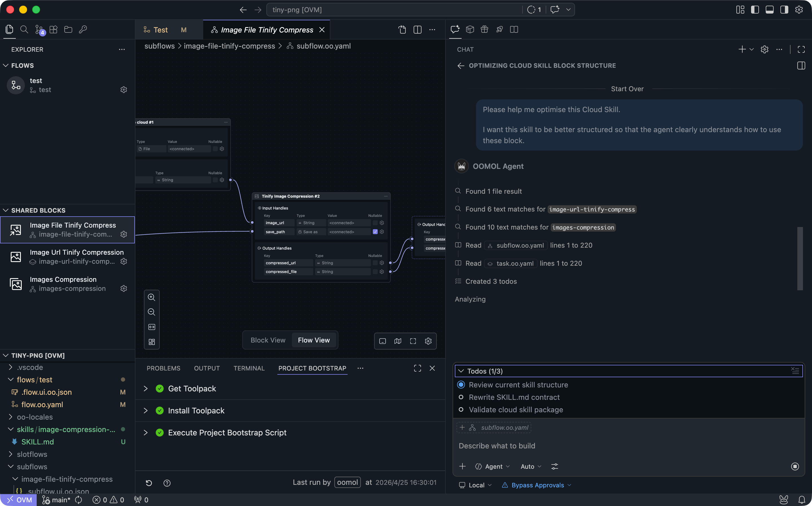Zoom in on the flow canvas
This screenshot has width=812, height=506.
tap(152, 297)
